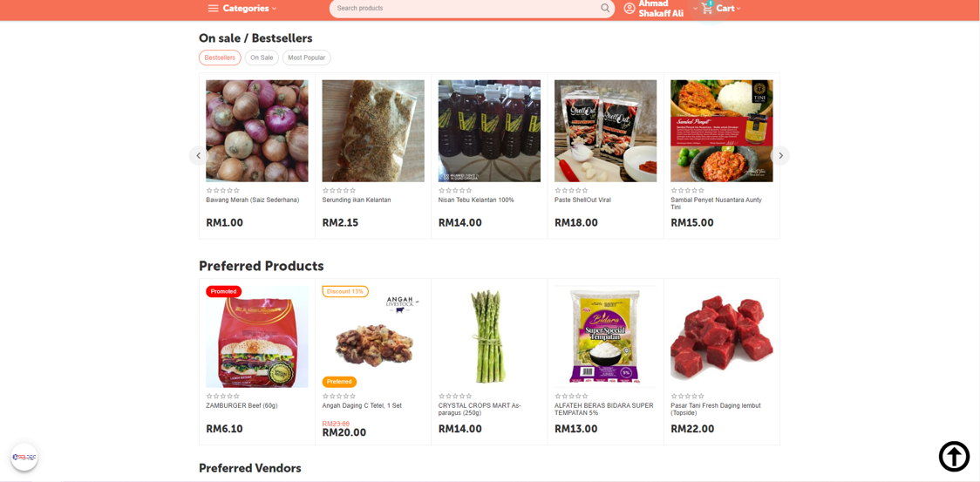
Task: Click the floating chat badge bottom-left
Action: click(x=24, y=457)
